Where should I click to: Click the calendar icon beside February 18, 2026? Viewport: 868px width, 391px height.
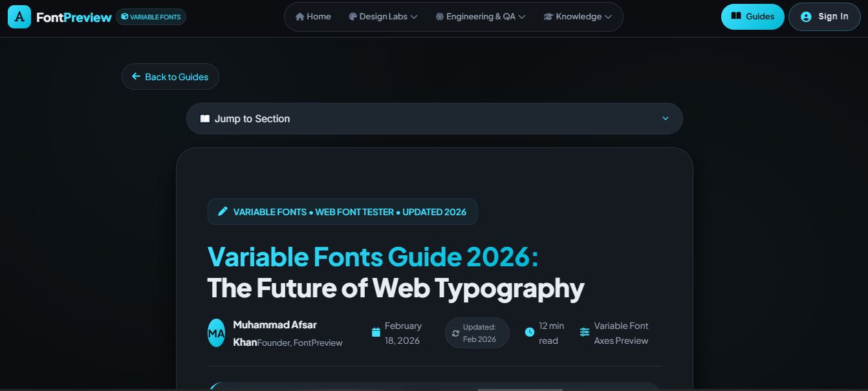[376, 332]
